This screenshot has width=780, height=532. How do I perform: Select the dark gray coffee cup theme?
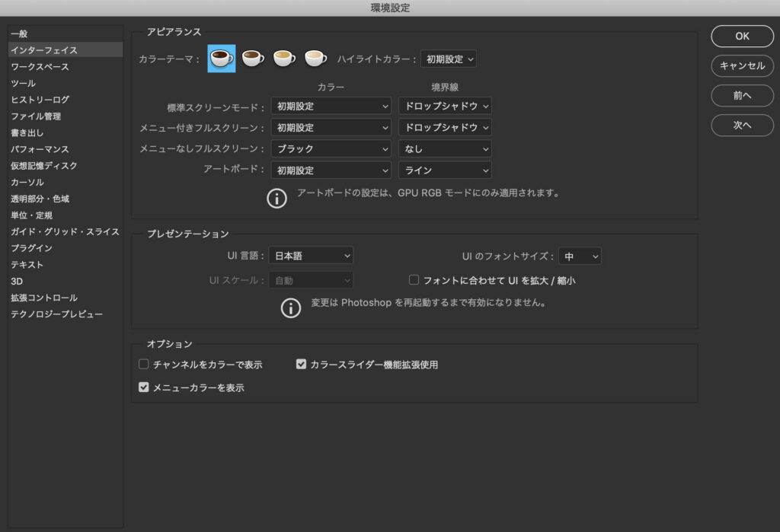(x=253, y=59)
